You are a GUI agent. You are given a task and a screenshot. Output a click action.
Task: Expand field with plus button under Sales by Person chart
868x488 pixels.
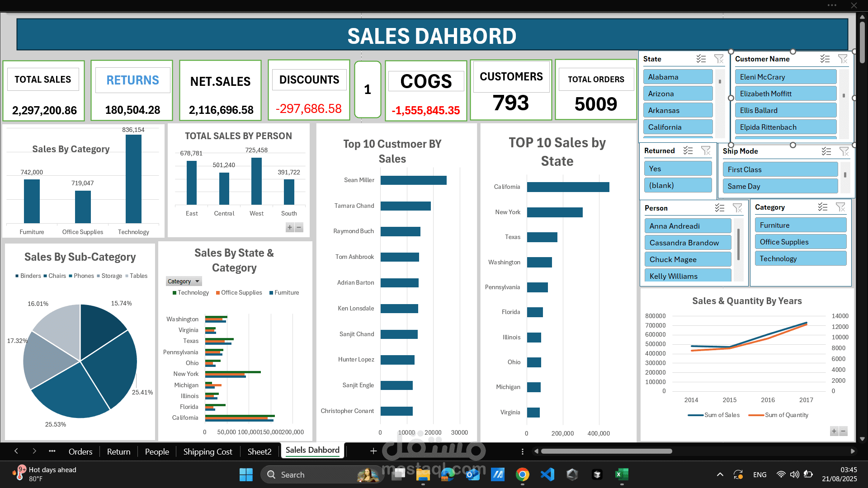(290, 227)
